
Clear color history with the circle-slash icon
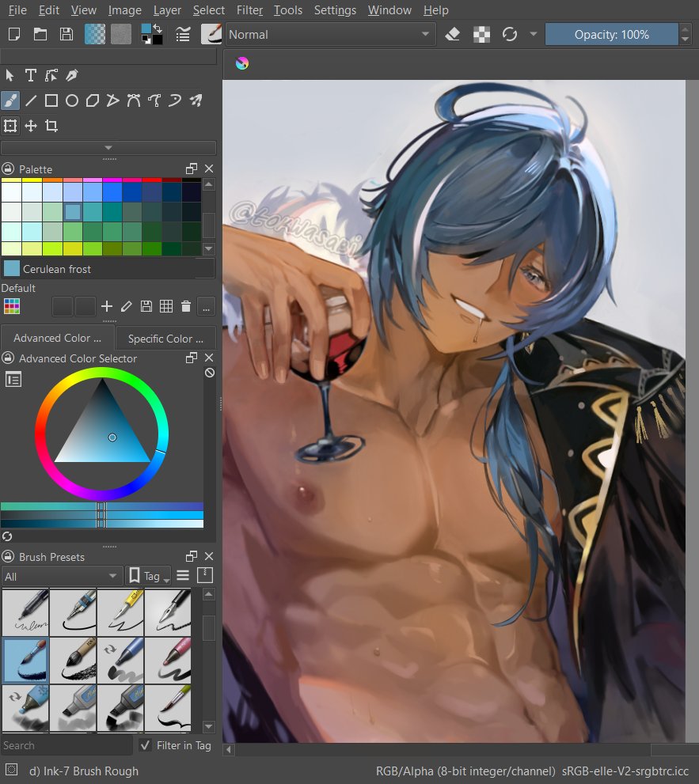tap(210, 373)
